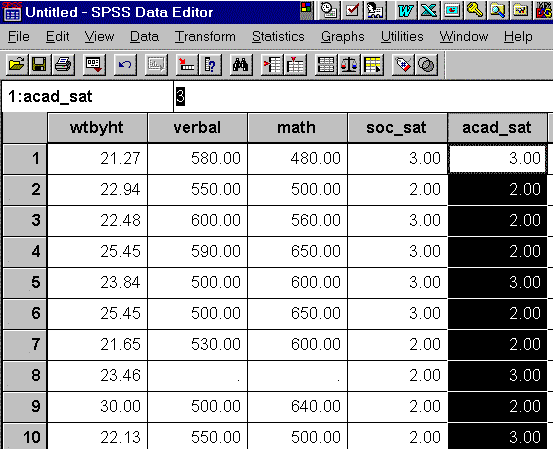The height and width of the screenshot is (449, 553).
Task: Click the Weight Cases scale icon
Action: coord(349,65)
